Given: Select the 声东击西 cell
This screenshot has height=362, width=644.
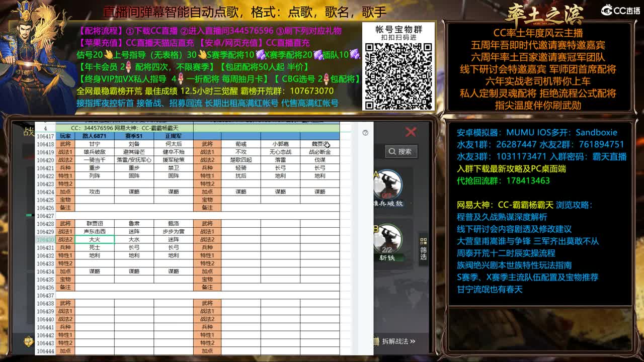Looking at the screenshot, I should (95, 232).
